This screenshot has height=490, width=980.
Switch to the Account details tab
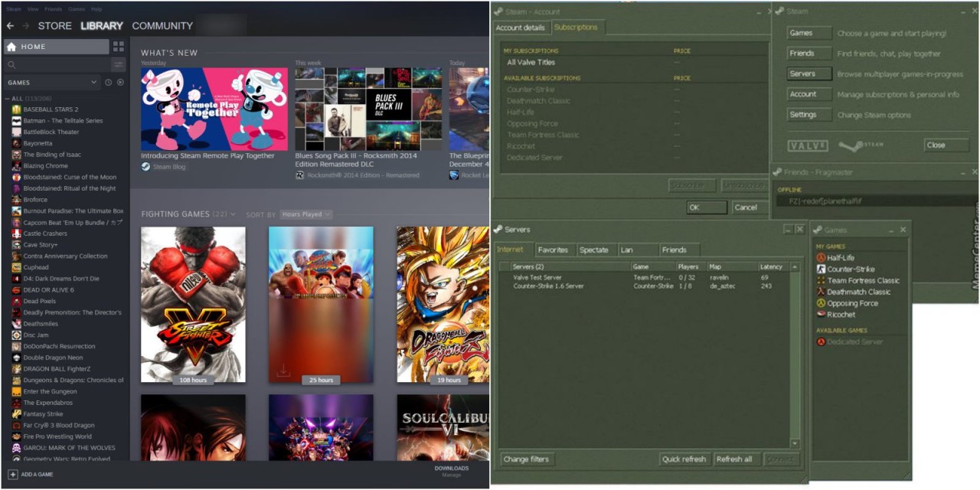point(521,27)
